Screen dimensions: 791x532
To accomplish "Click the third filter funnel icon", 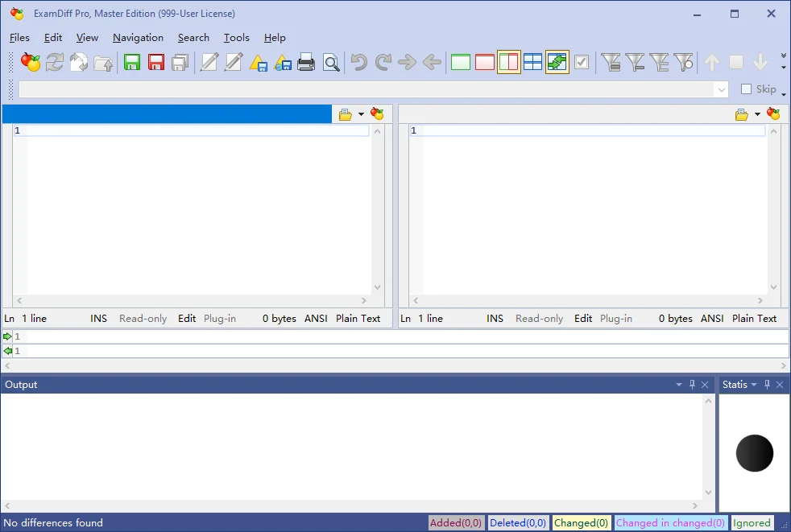I will tap(660, 63).
